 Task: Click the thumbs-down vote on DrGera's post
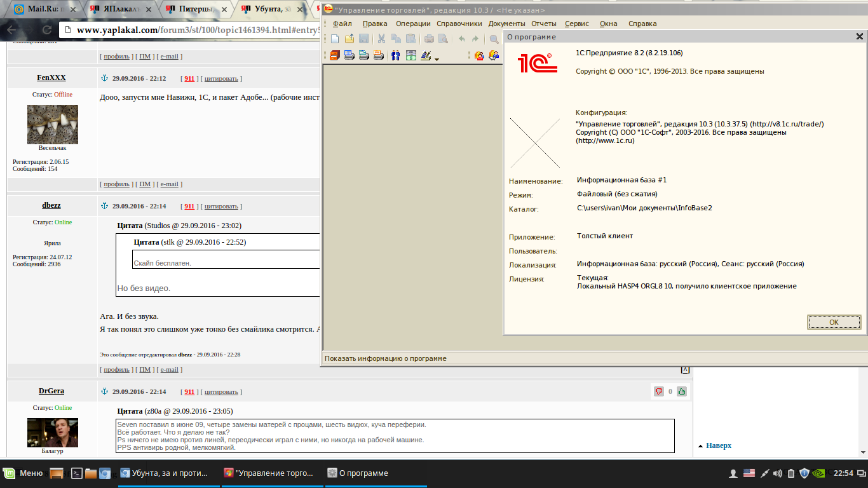659,391
